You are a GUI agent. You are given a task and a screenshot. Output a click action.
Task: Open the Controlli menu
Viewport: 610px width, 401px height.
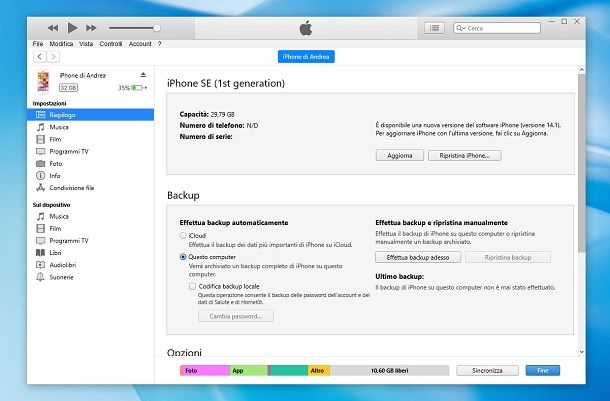click(111, 44)
